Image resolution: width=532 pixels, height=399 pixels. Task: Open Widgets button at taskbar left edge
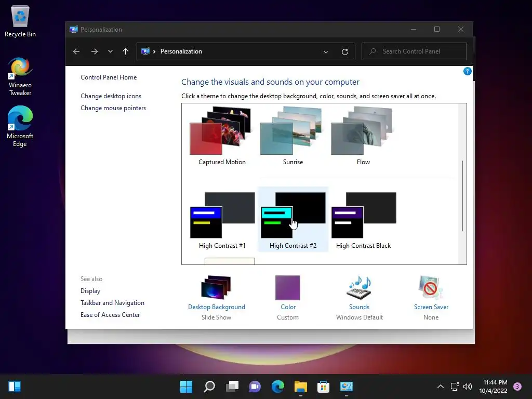[x=15, y=387]
